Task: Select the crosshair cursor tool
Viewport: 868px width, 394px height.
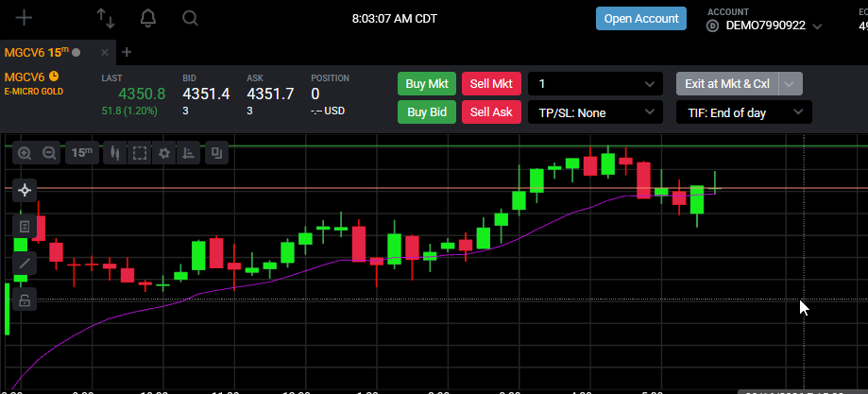Action: (25, 191)
